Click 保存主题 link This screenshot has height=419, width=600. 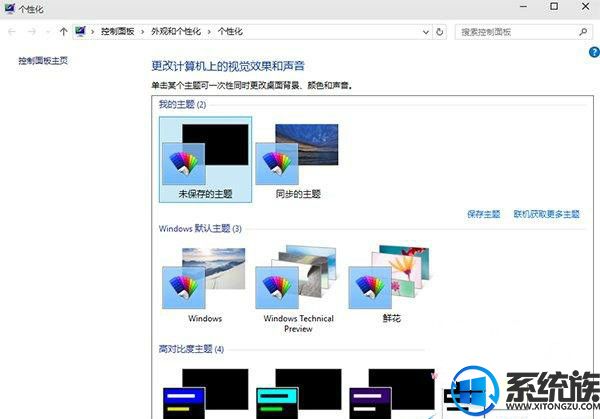coord(484,214)
